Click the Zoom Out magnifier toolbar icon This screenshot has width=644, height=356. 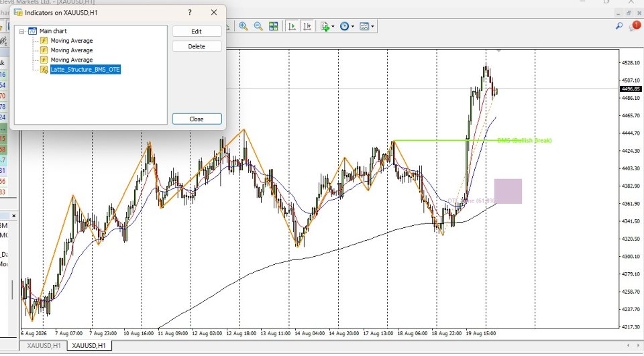[x=258, y=26]
